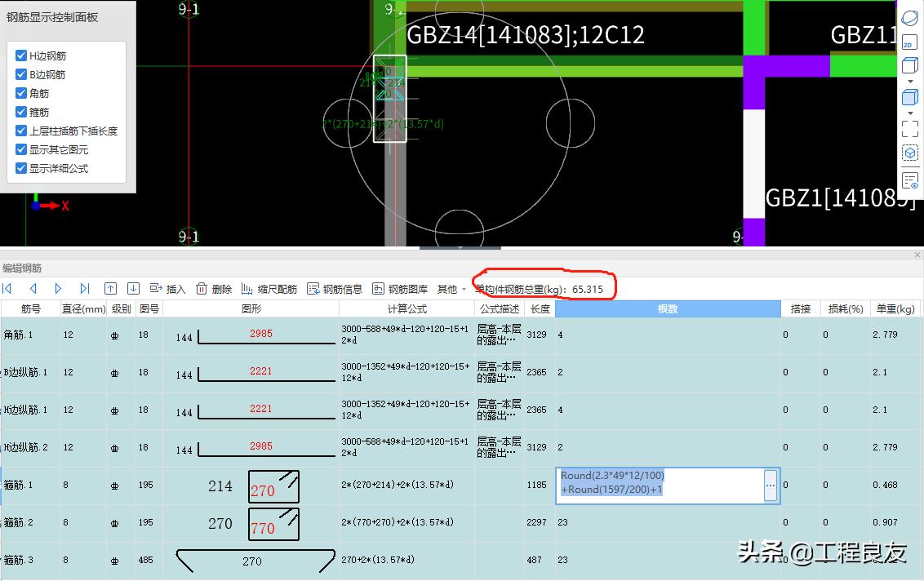Viewport: 924px width, 581px height.
Task: Select 箍筋.1 row name
Action: click(19, 485)
